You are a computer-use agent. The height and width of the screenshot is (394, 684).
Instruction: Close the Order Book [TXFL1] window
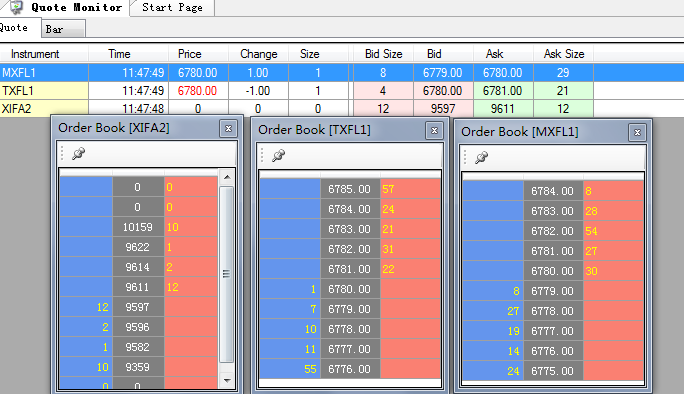[x=434, y=130]
